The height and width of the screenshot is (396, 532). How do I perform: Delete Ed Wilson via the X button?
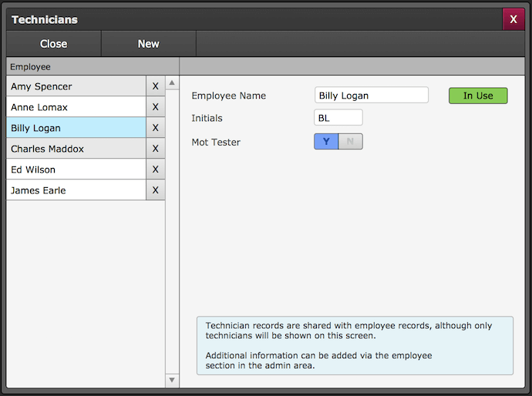tap(155, 169)
